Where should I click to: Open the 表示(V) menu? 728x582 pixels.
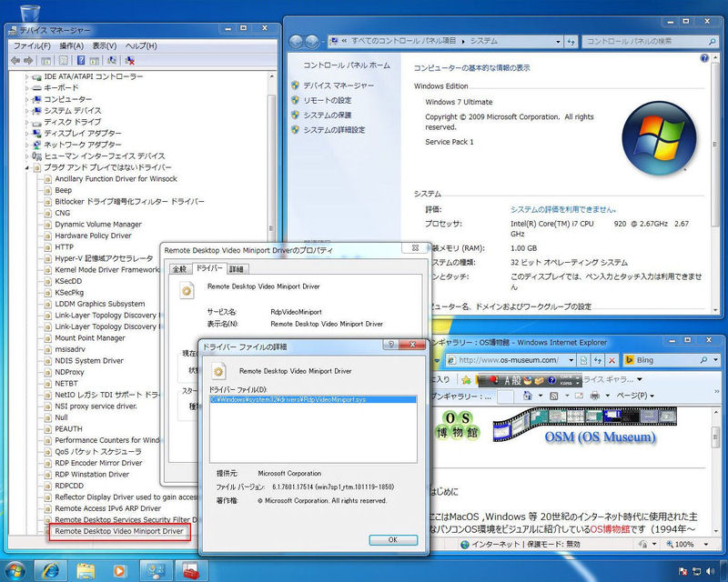click(x=105, y=46)
